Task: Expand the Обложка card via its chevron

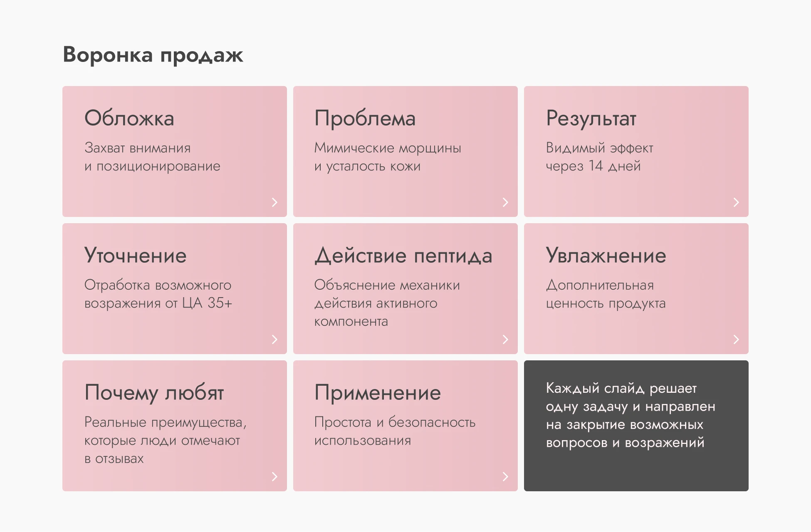Action: pyautogui.click(x=274, y=202)
